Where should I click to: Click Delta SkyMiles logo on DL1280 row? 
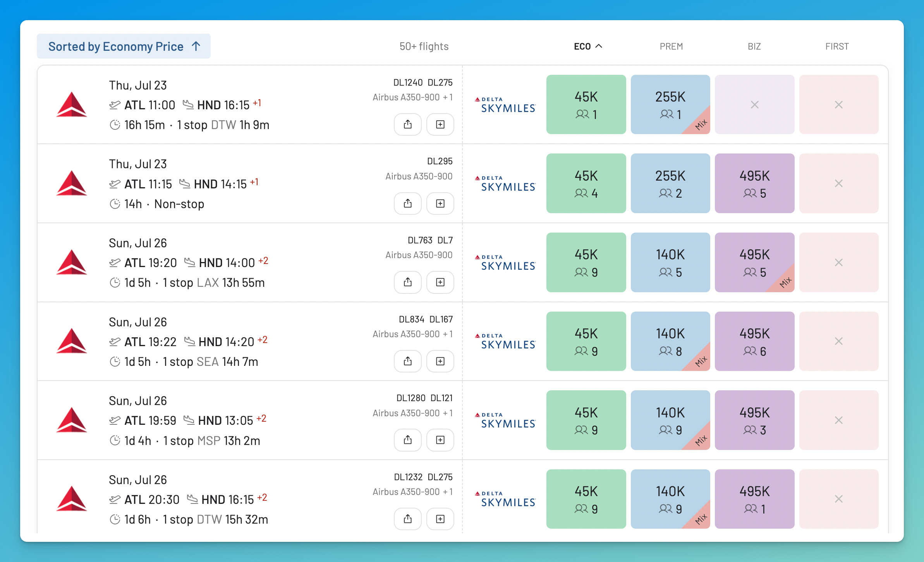point(505,420)
